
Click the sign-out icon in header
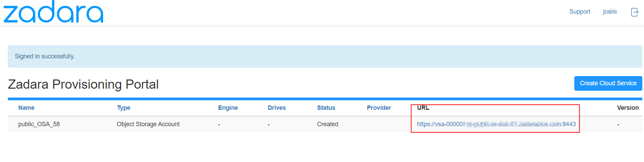[634, 12]
